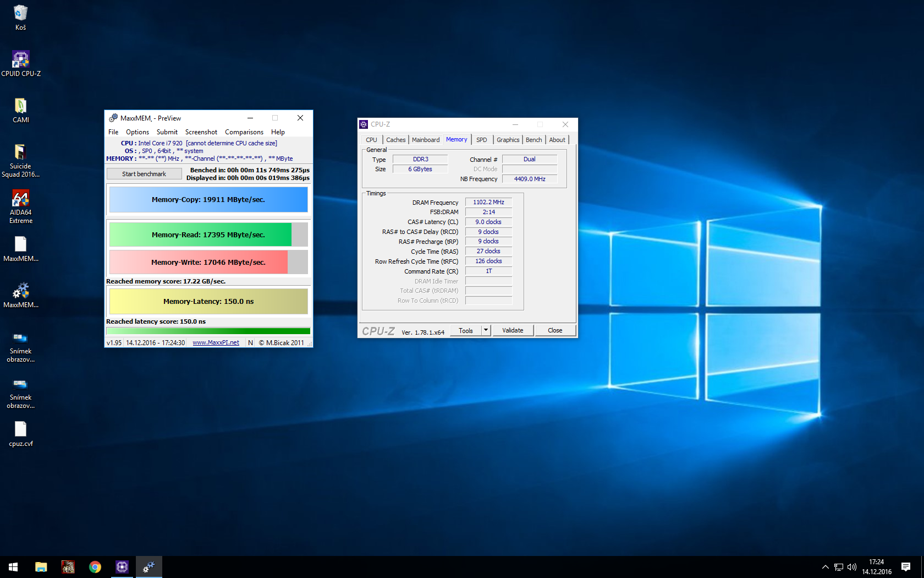Switch to the MaxxMEM taskbar button
This screenshot has height=578, width=924.
(x=149, y=567)
